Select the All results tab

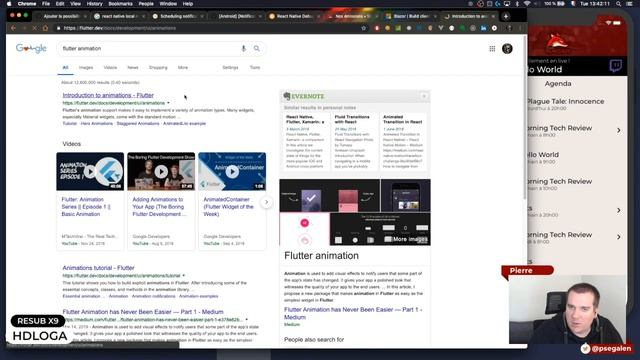pyautogui.click(x=65, y=67)
